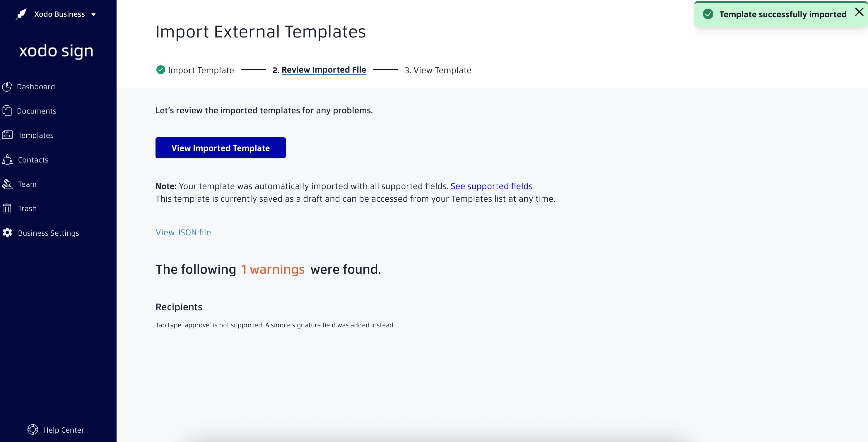Select the Import Template step label
This screenshot has height=442, width=868.
tap(201, 70)
